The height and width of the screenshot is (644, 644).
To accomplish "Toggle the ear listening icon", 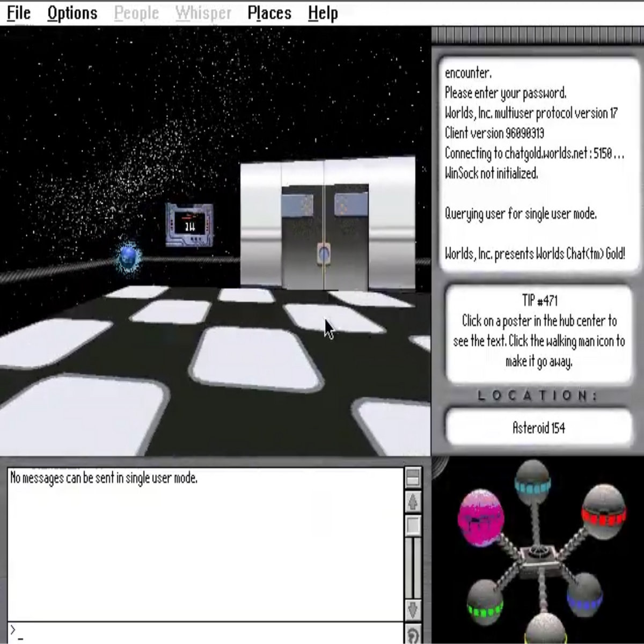I will (412, 635).
